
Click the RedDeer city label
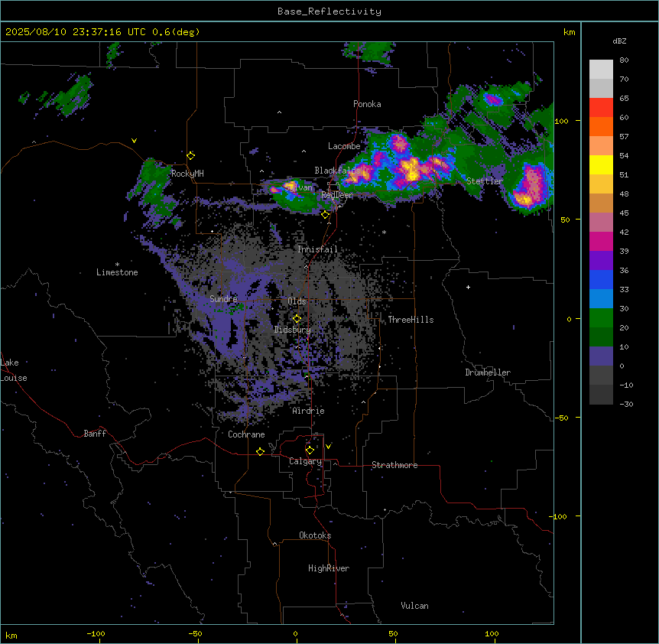tap(336, 195)
